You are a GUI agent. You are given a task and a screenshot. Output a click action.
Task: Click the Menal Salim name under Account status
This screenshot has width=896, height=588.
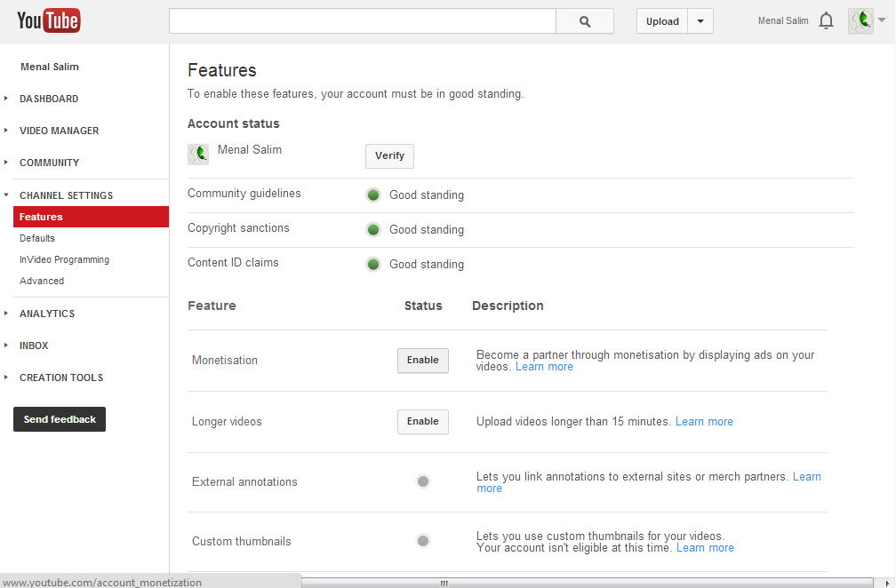click(x=250, y=149)
